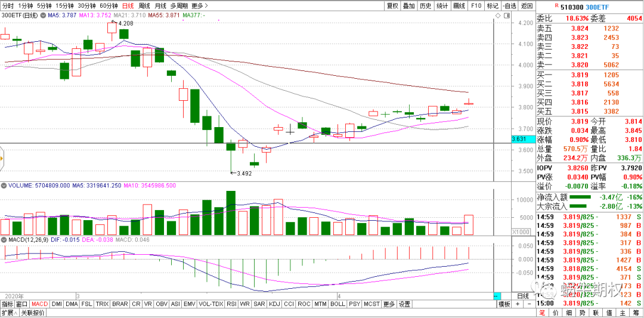
Task: Select the 日线 daily chart tab
Action: [128, 6]
